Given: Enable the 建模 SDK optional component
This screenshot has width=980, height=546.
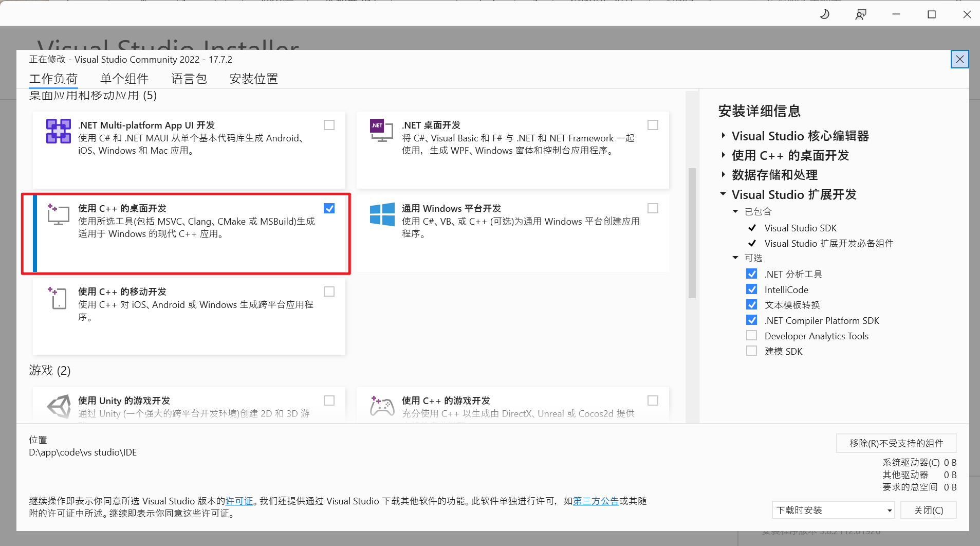Looking at the screenshot, I should coord(751,351).
